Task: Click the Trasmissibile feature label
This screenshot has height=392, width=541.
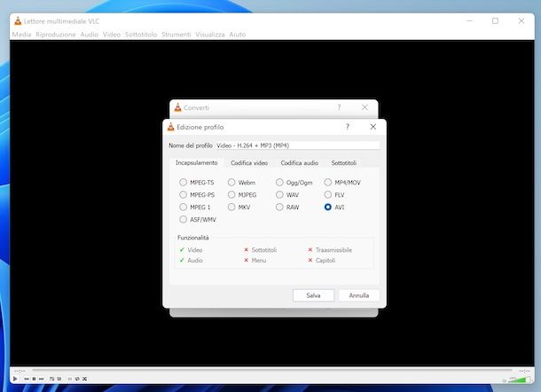Action: 333,250
